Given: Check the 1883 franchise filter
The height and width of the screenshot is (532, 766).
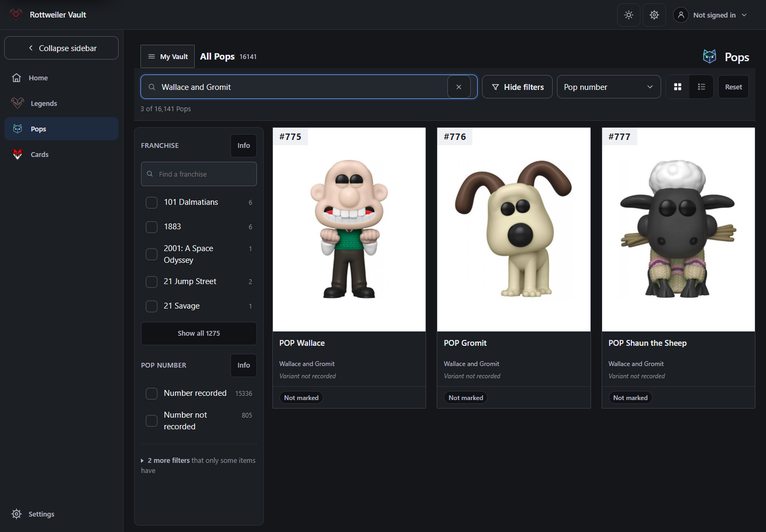Looking at the screenshot, I should [x=152, y=227].
